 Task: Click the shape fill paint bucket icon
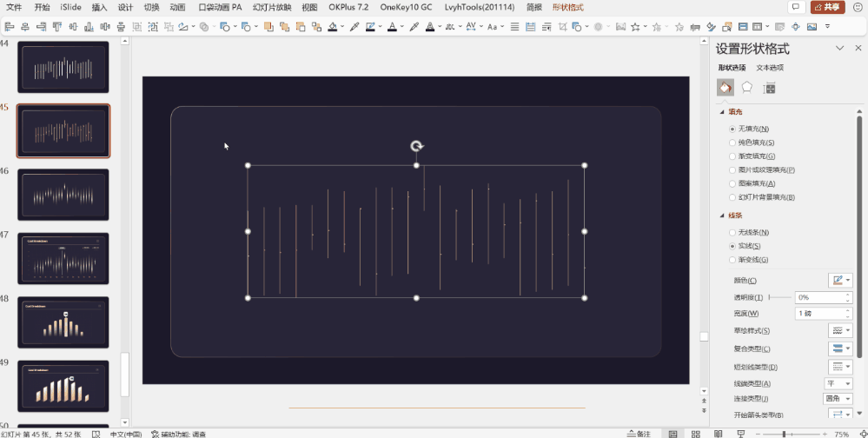(x=333, y=27)
